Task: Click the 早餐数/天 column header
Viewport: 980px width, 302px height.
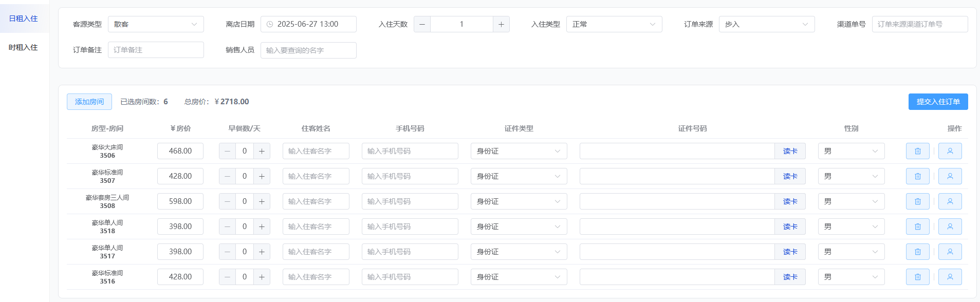Action: tap(245, 128)
